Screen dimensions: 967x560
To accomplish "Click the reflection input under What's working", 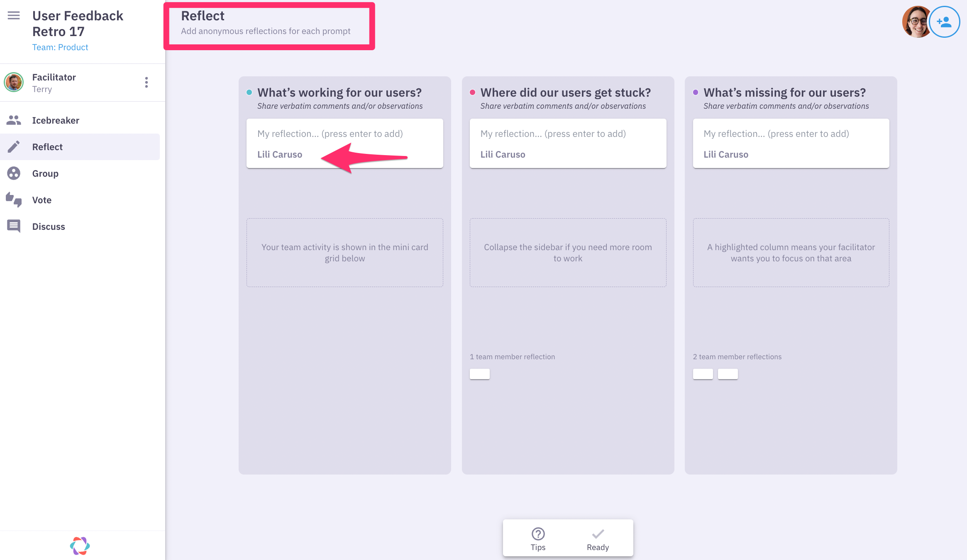I will point(344,134).
